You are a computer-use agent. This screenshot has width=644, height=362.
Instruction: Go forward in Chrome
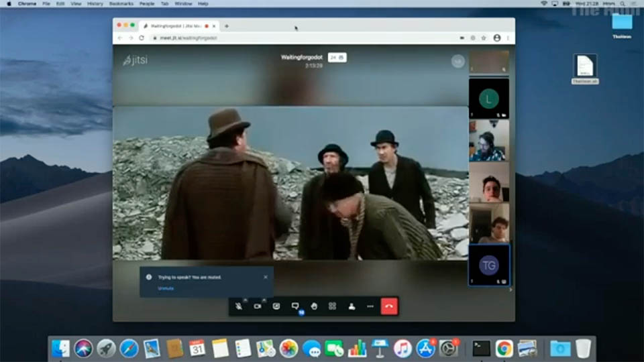[x=131, y=38]
